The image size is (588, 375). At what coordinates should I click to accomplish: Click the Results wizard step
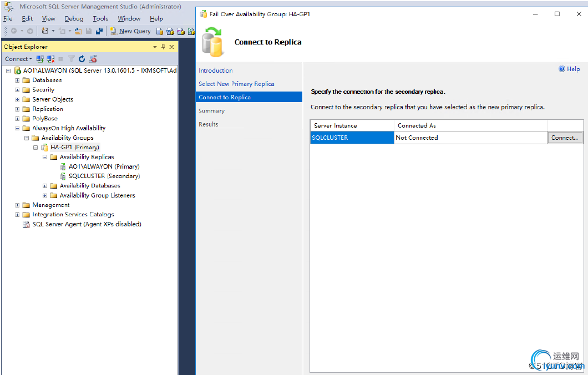click(208, 124)
